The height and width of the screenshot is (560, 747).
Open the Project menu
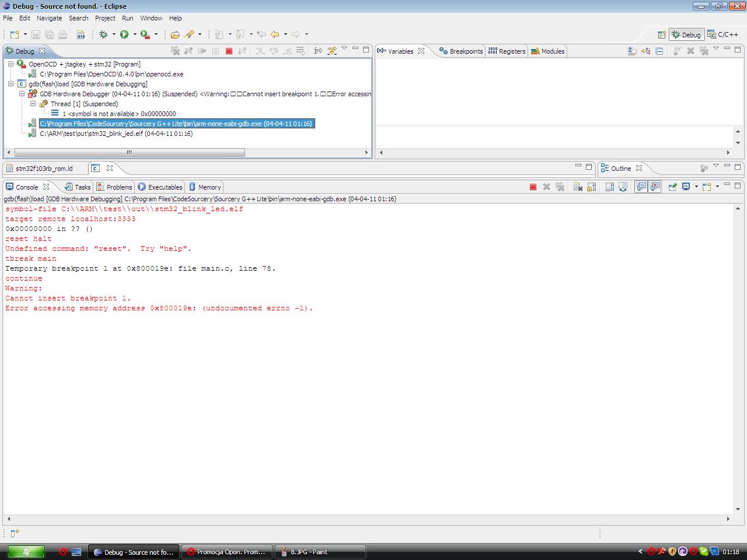click(x=105, y=18)
